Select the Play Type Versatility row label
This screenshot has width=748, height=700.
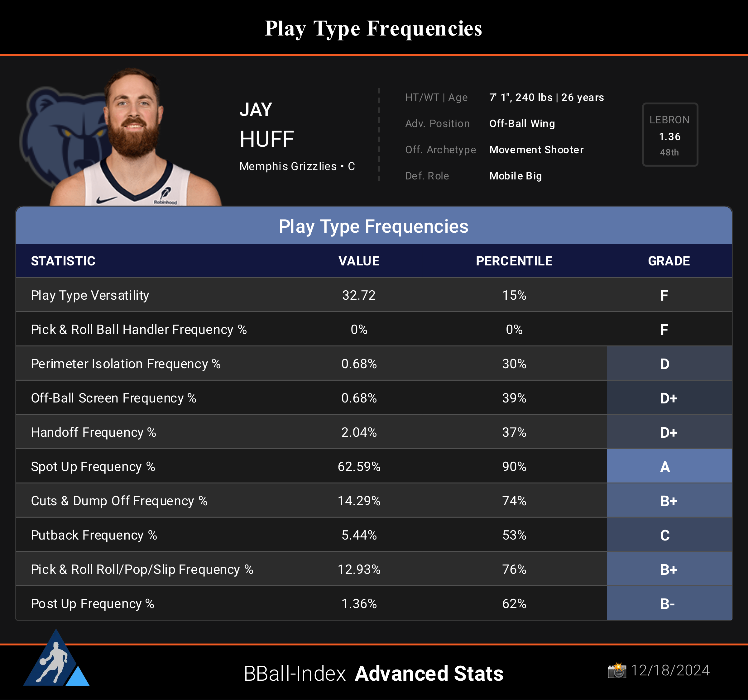pos(90,295)
